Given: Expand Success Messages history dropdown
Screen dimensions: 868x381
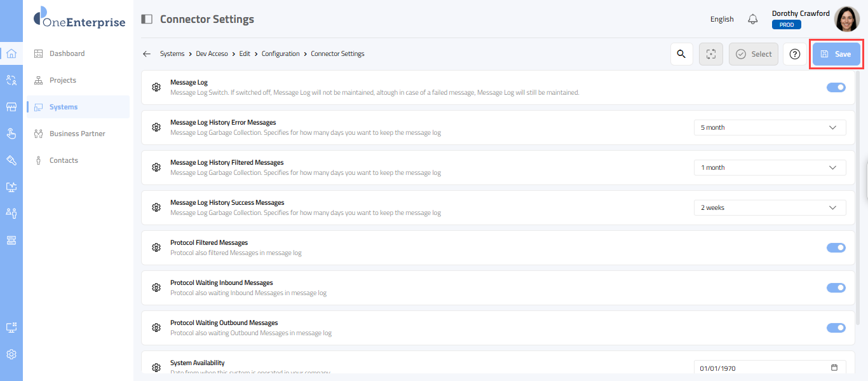Looking at the screenshot, I should 770,208.
